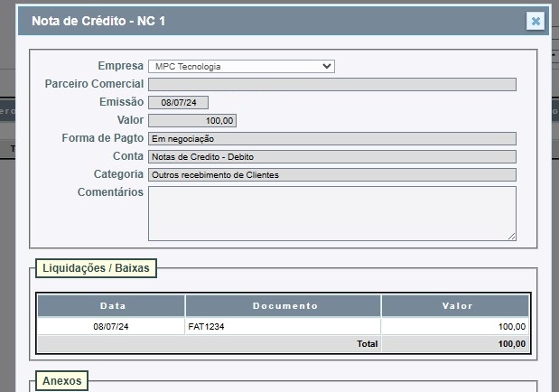Focus the Comentários text area

331,213
